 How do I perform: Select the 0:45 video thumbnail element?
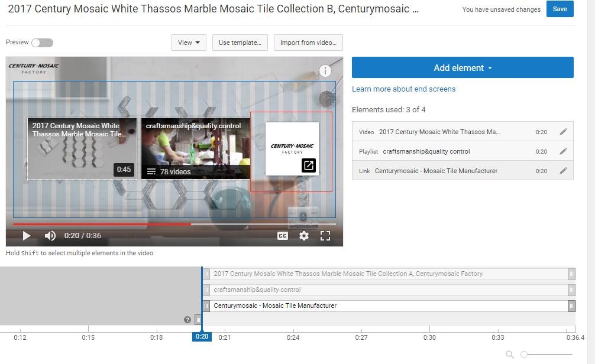(x=82, y=149)
